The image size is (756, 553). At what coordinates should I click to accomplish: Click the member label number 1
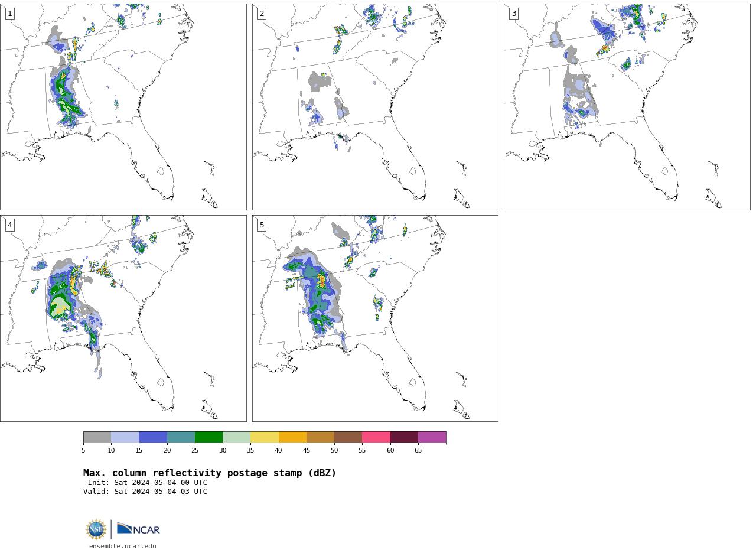point(9,14)
